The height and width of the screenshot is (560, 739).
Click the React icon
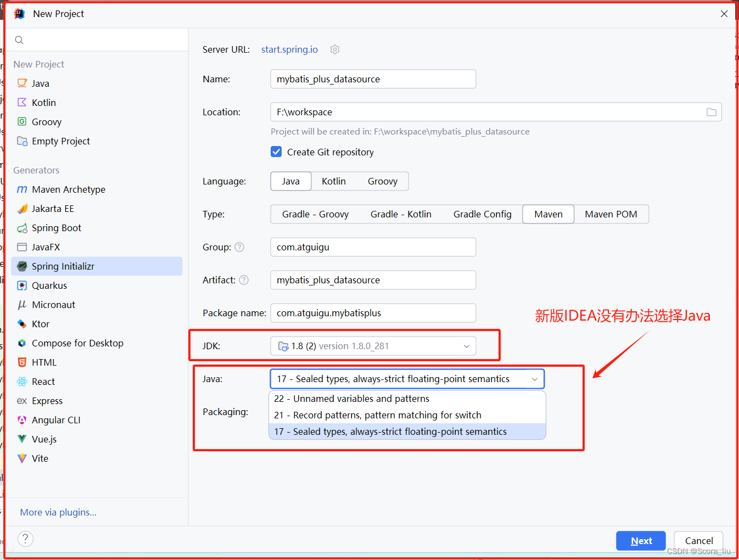[22, 382]
